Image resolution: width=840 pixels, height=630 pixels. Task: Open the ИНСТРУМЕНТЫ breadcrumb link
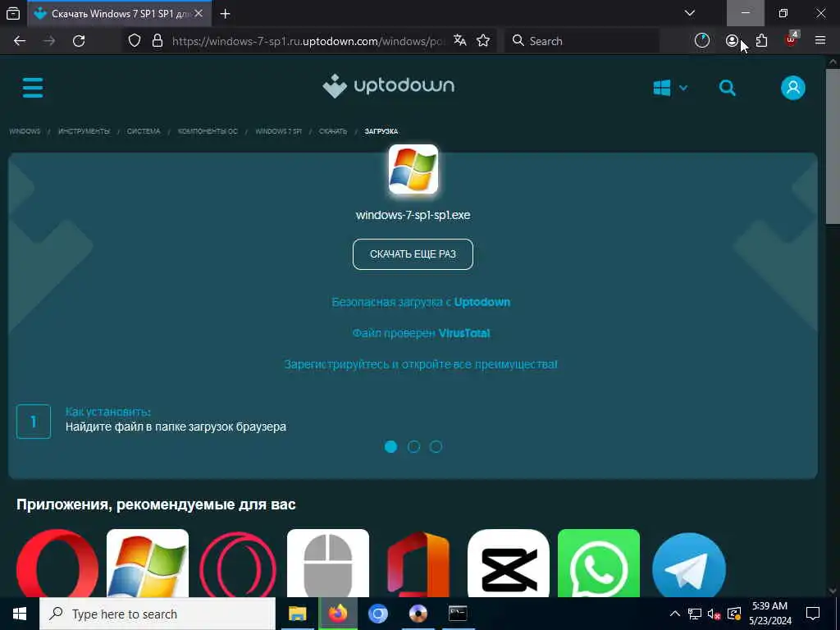[84, 131]
